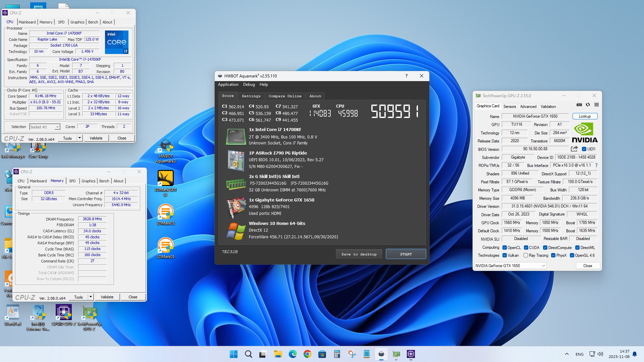Click Validate in Memory CPU-Z window
Screen dimensions: 644x362
point(107,297)
